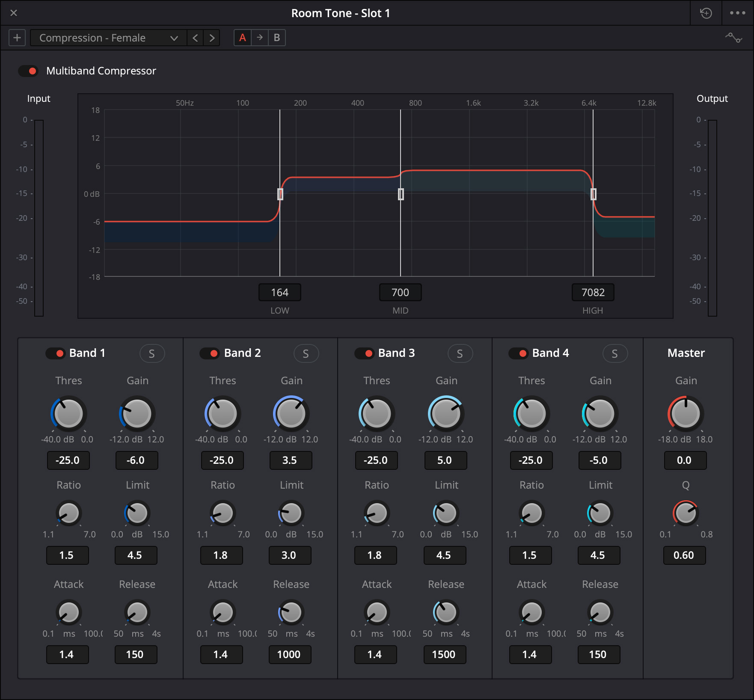Go to previous preset with left arrow

(x=195, y=38)
